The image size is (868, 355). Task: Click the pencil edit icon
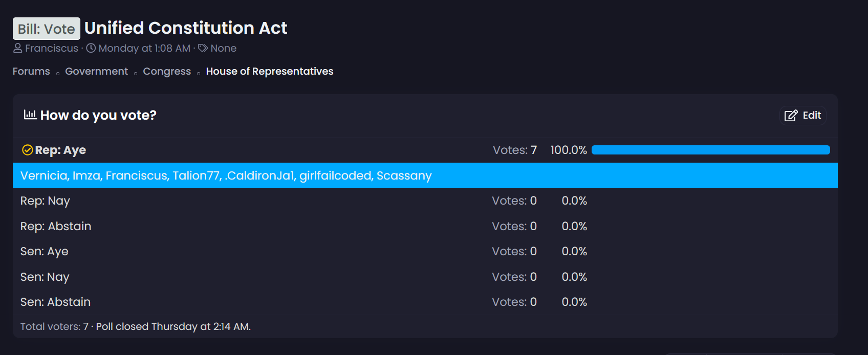point(791,116)
